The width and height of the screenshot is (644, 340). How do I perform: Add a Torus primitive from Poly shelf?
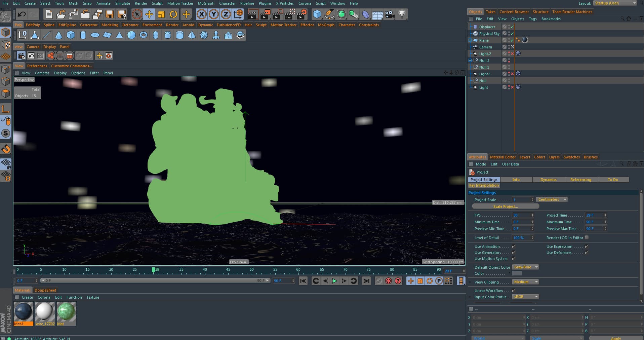(144, 35)
